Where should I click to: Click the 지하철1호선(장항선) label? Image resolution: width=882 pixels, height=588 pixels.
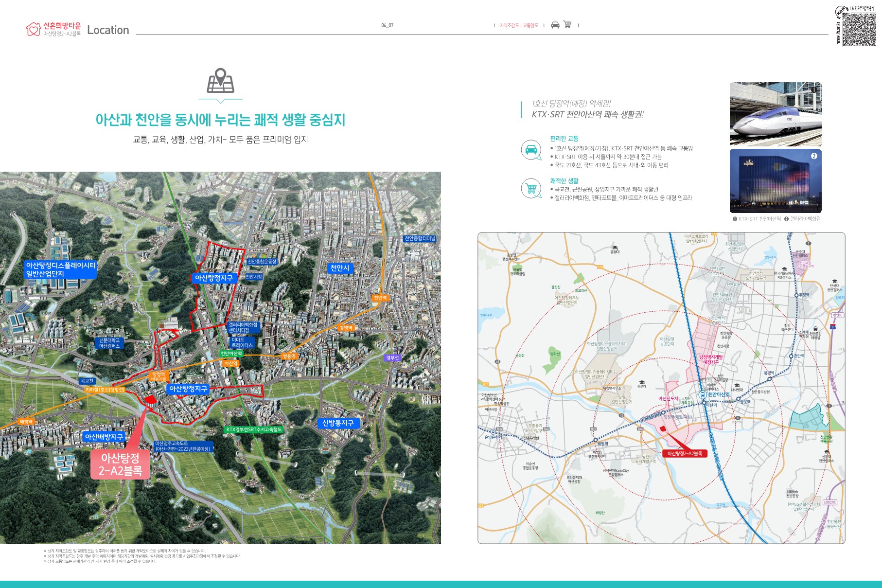(105, 390)
